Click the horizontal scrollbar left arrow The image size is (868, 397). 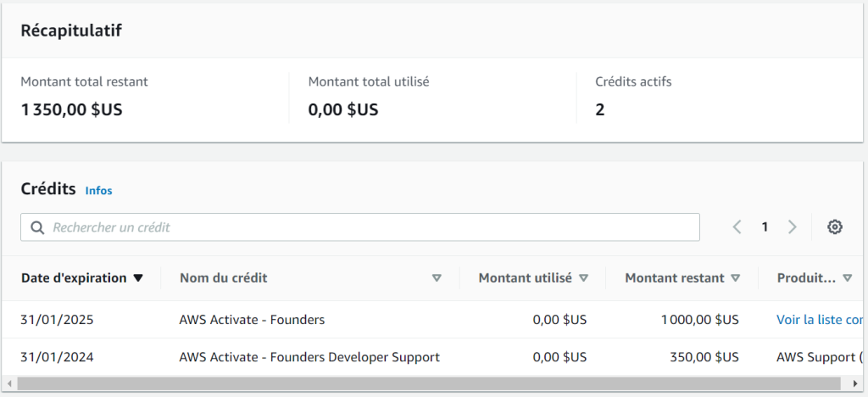coord(8,383)
